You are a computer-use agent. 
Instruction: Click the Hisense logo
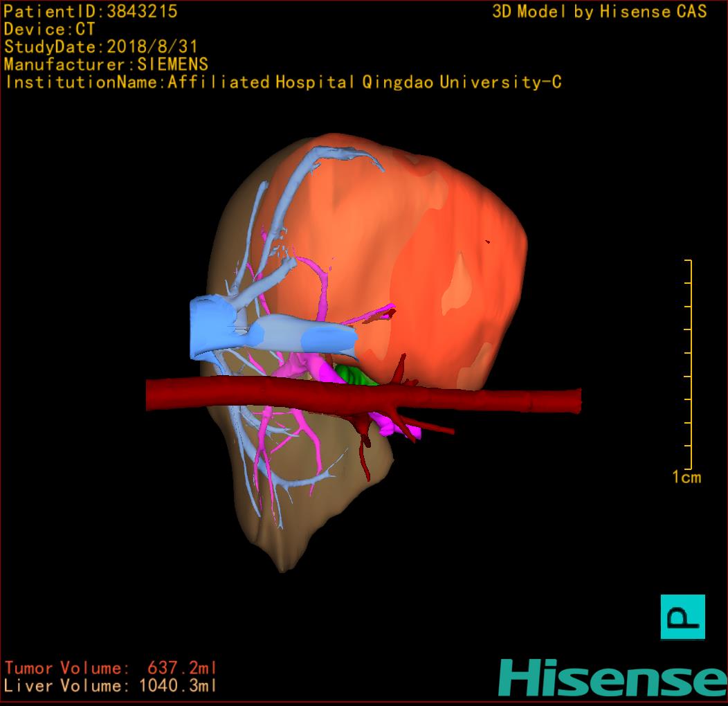click(x=612, y=677)
